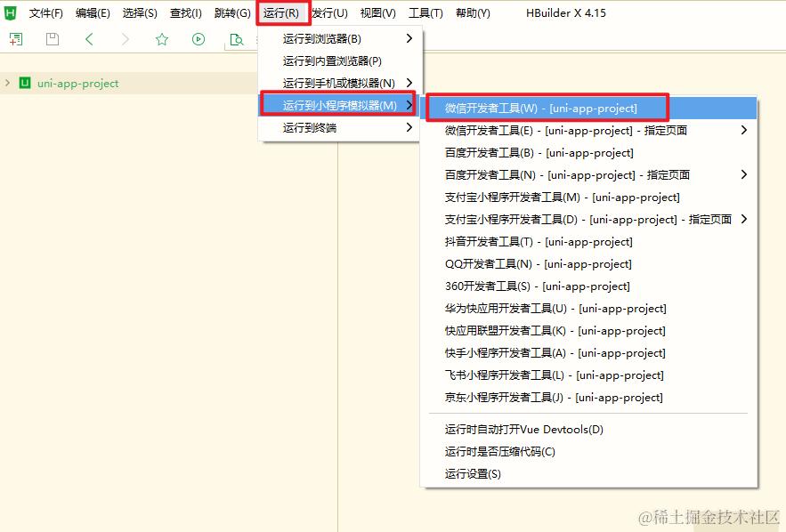
Task: Run with 京东小程序开发者工具(J)
Action: 589,398
